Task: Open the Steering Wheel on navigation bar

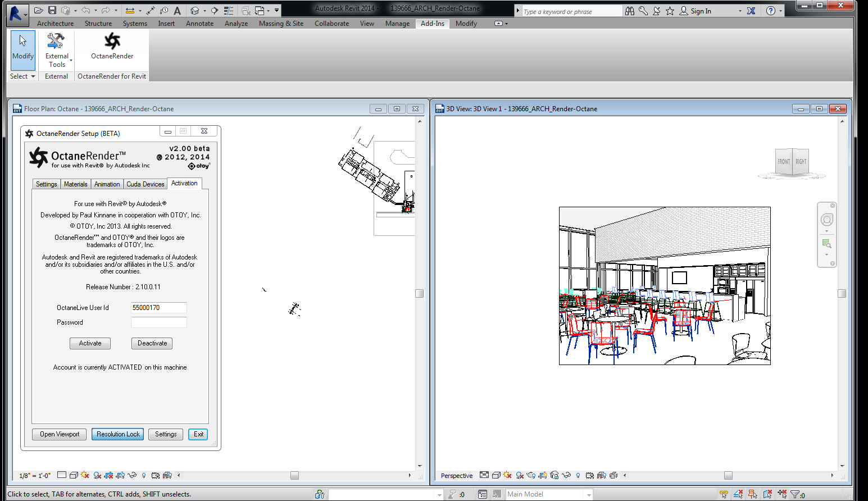Action: coord(826,220)
